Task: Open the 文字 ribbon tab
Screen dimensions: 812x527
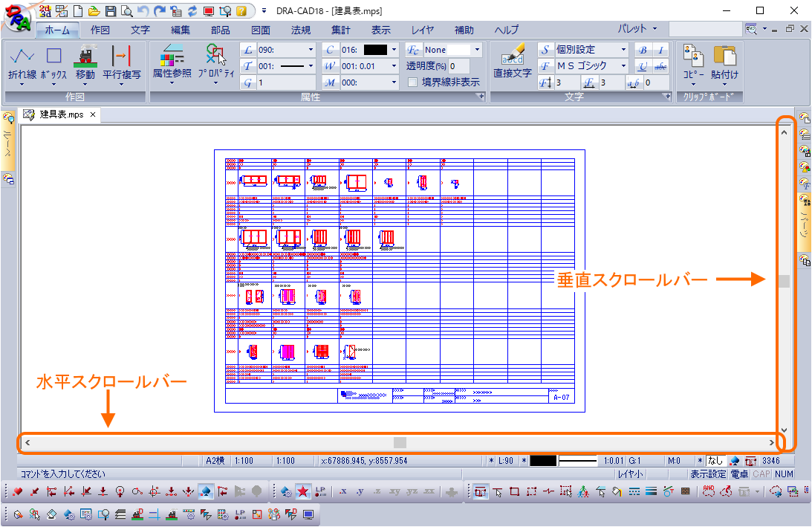Action: click(x=140, y=30)
